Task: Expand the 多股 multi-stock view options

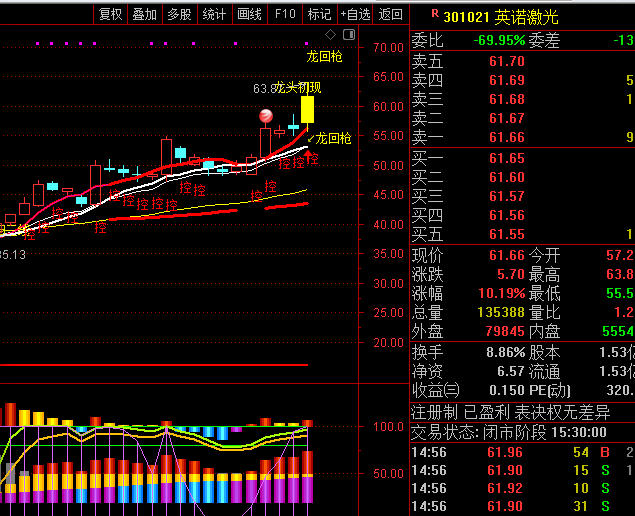Action: 179,14
